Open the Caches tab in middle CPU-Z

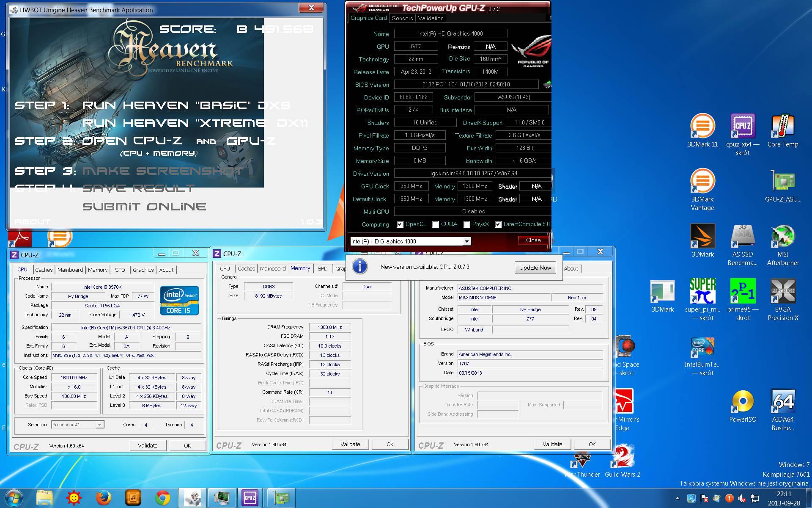pos(246,268)
